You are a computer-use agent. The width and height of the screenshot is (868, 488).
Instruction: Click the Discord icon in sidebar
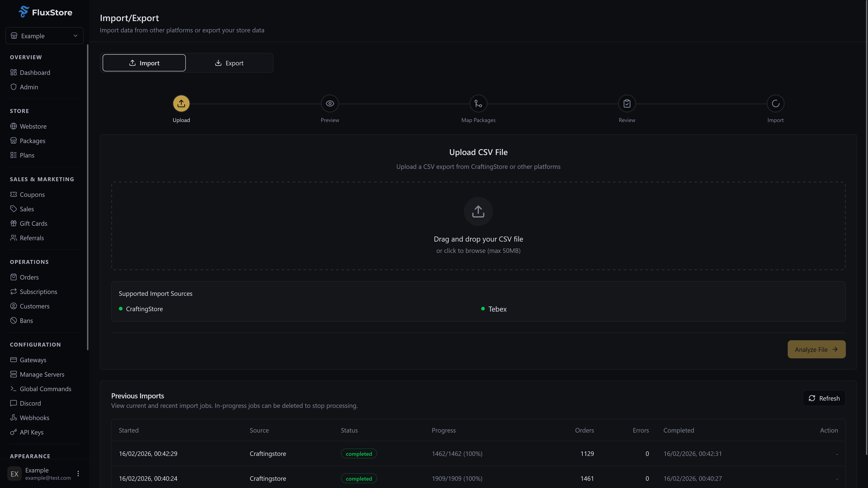13,403
